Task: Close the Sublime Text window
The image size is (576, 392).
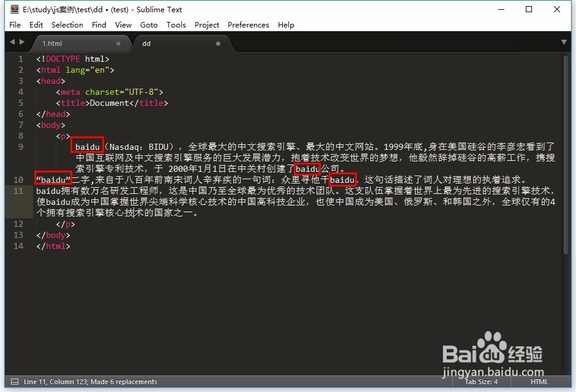Action: coord(557,9)
